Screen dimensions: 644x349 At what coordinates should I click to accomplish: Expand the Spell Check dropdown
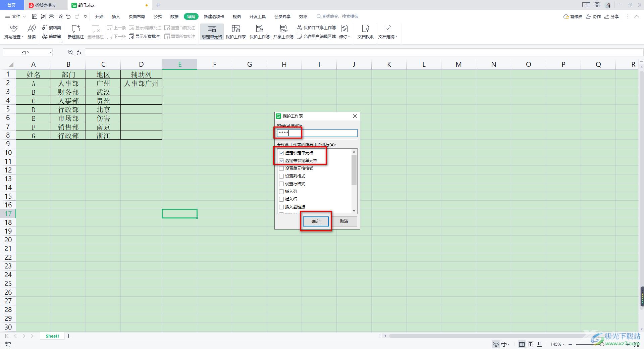coord(22,37)
